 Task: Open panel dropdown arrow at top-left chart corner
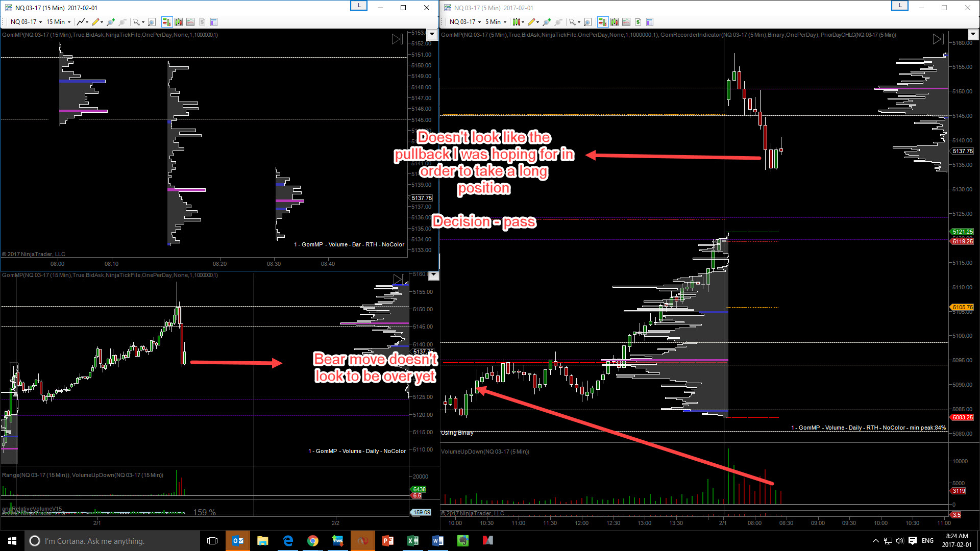click(x=432, y=35)
